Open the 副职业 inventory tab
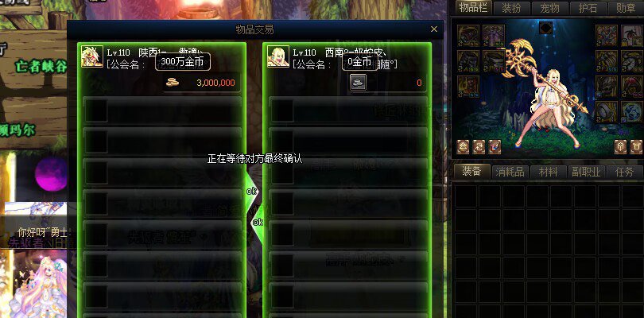The height and width of the screenshot is (318, 644). [586, 172]
